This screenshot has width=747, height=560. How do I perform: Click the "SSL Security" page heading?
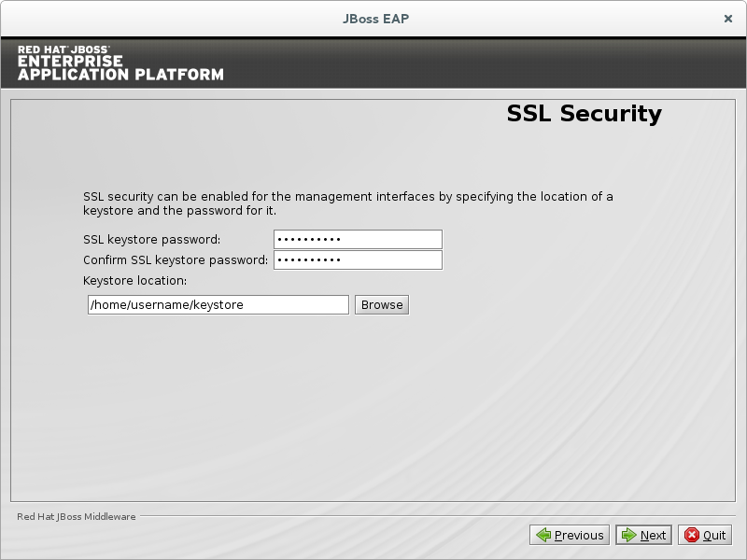click(x=584, y=114)
